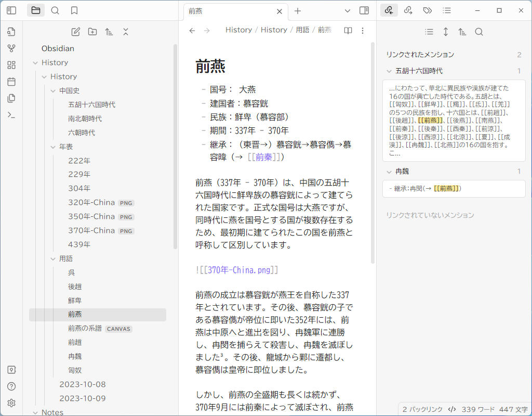Open the canvas ribbon icon
The width and height of the screenshot is (532, 416).
pyautogui.click(x=11, y=65)
